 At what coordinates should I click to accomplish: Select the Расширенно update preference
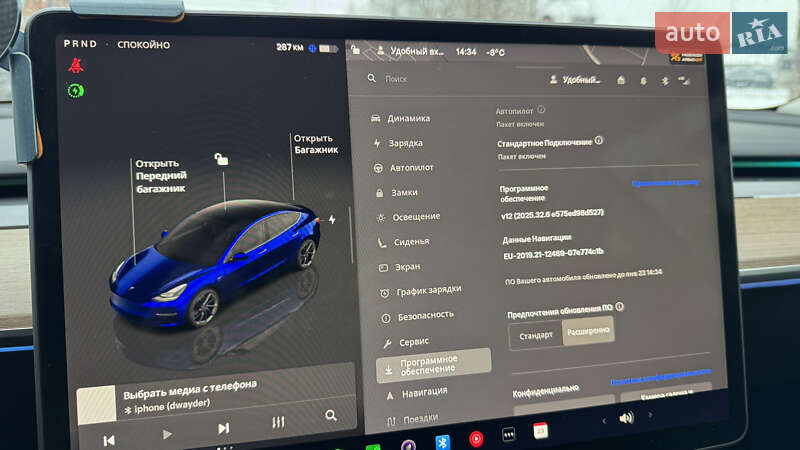tap(588, 331)
